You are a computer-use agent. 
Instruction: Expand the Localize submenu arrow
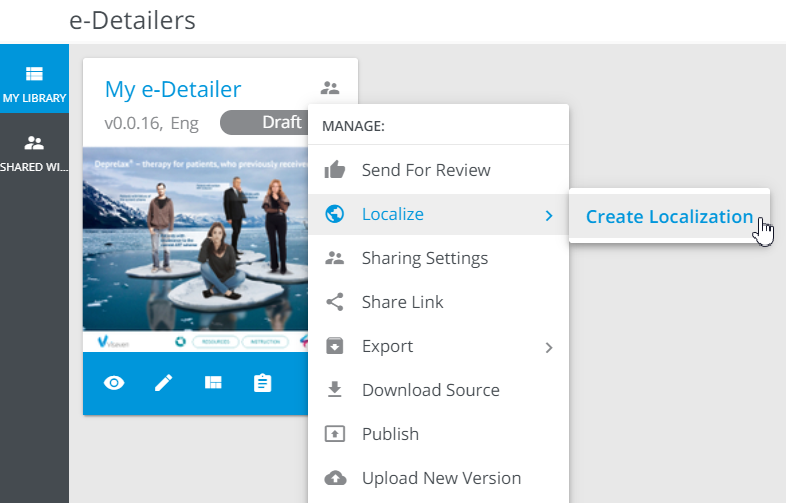(x=548, y=214)
